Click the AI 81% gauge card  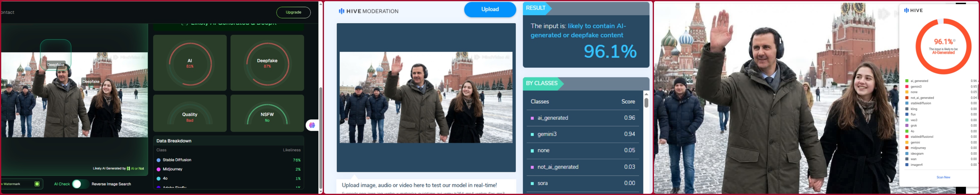click(x=189, y=63)
